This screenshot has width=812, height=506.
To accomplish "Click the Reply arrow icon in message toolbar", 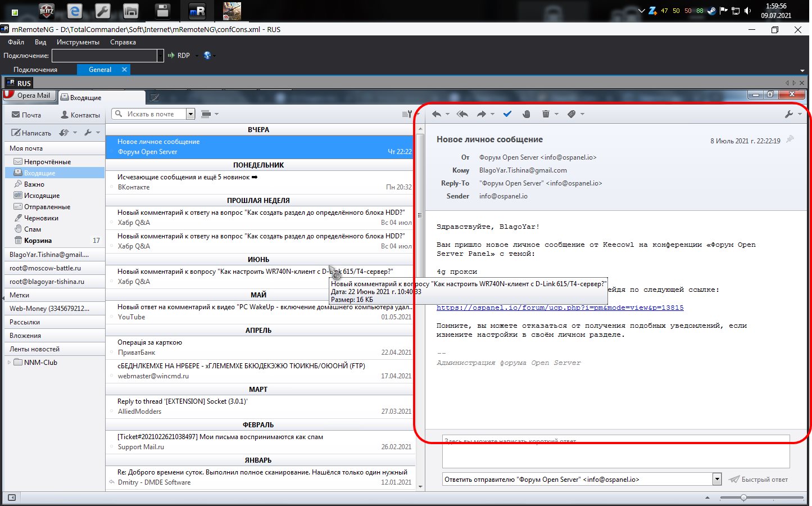I will point(436,114).
